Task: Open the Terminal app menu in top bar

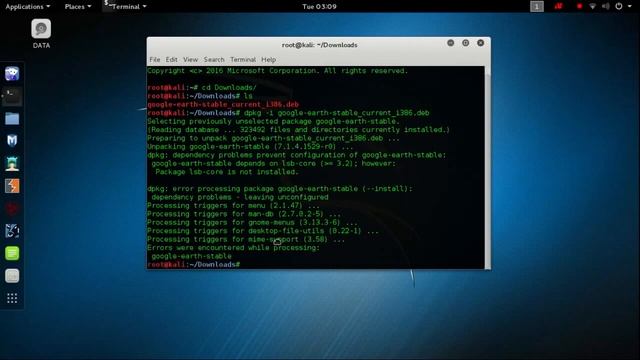Action: point(125,7)
